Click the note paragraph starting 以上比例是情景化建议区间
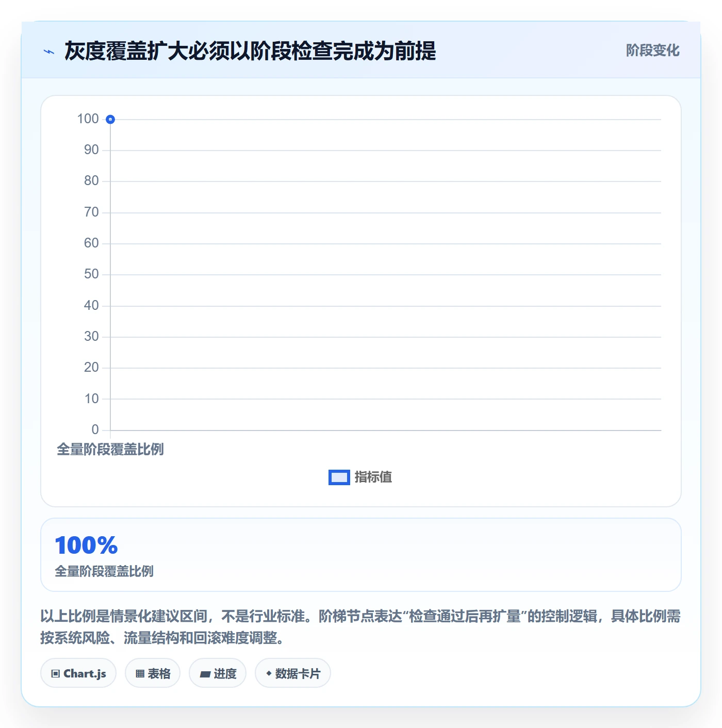Image resolution: width=722 pixels, height=728 pixels. click(x=360, y=627)
